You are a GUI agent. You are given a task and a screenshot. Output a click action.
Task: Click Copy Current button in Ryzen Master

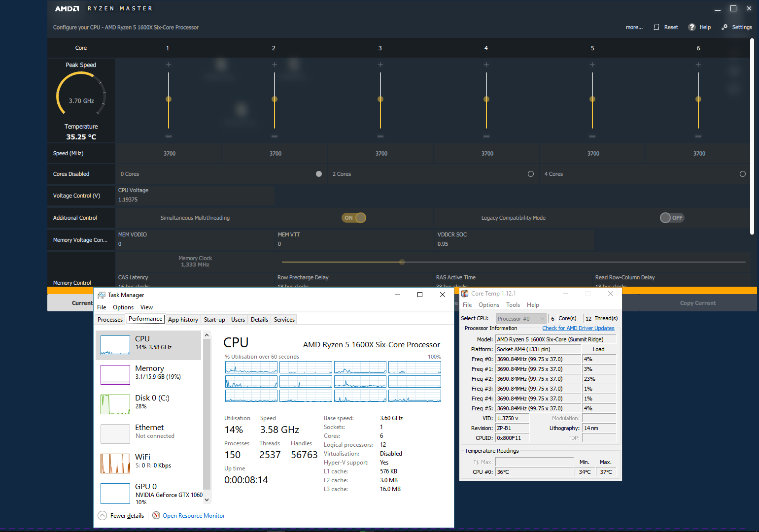point(698,303)
